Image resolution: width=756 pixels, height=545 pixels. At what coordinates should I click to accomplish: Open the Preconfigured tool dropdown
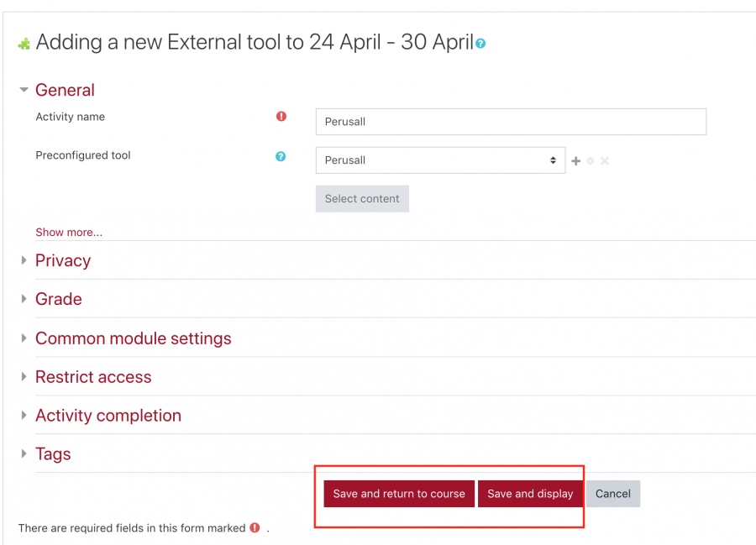(440, 160)
